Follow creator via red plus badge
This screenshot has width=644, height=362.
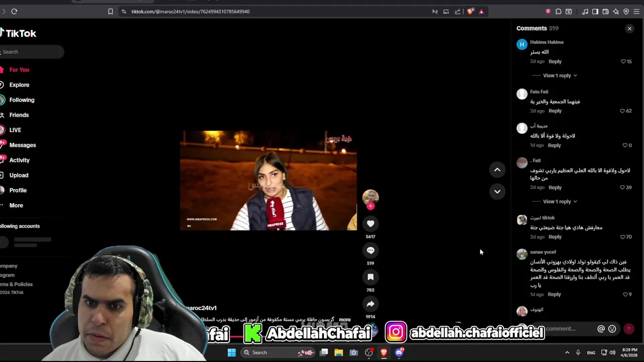click(371, 206)
